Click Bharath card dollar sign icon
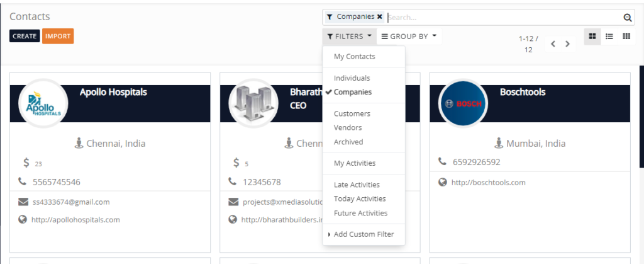This screenshot has width=644, height=264. coord(236,163)
